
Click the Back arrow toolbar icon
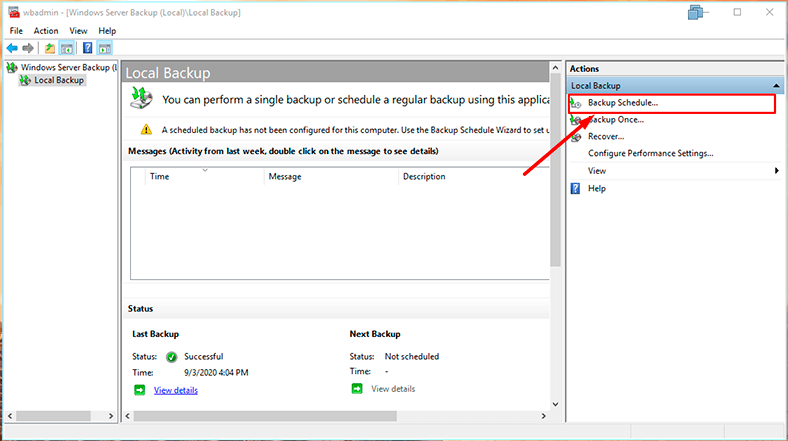pos(12,48)
